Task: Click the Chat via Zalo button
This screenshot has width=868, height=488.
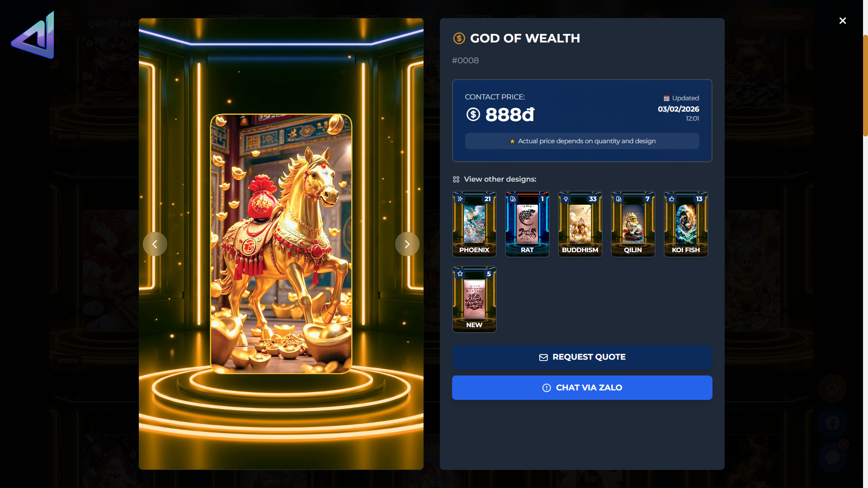Action: (582, 388)
